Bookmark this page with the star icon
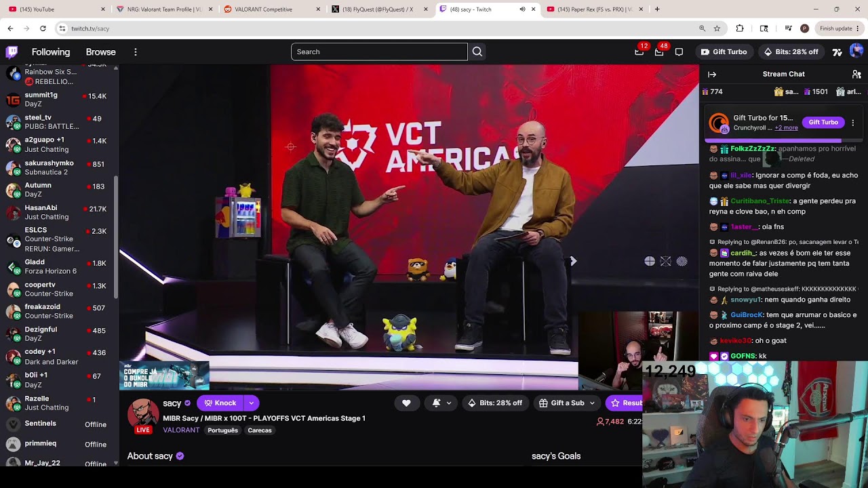 (x=717, y=28)
